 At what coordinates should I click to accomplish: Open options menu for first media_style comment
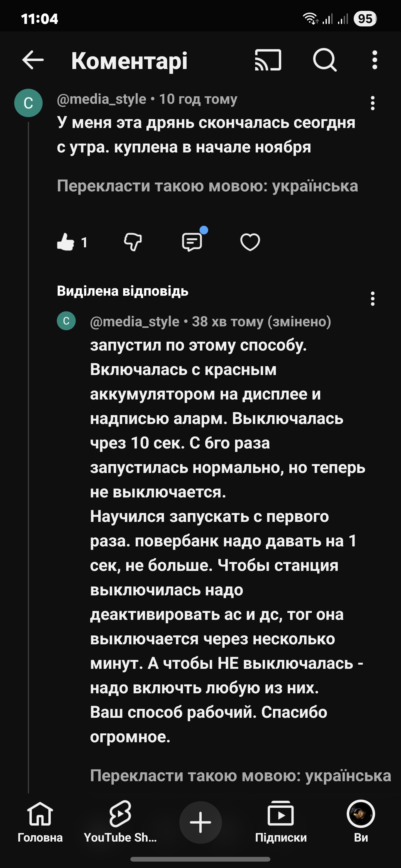tap(372, 103)
